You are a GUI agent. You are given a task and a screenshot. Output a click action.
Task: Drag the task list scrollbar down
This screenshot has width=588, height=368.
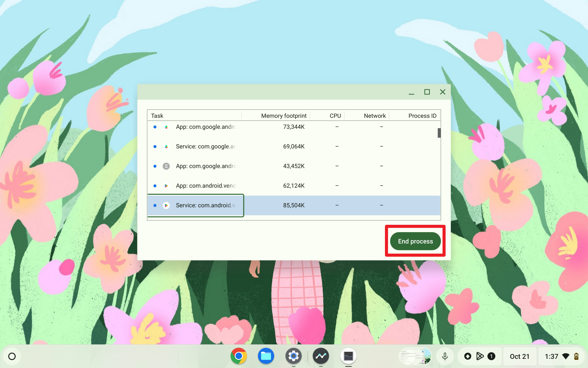coord(439,133)
